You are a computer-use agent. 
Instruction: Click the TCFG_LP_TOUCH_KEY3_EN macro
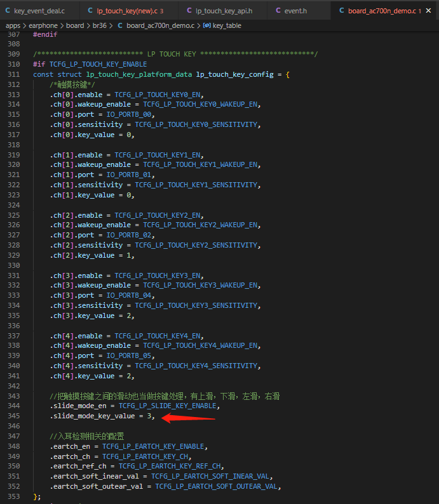coord(158,275)
